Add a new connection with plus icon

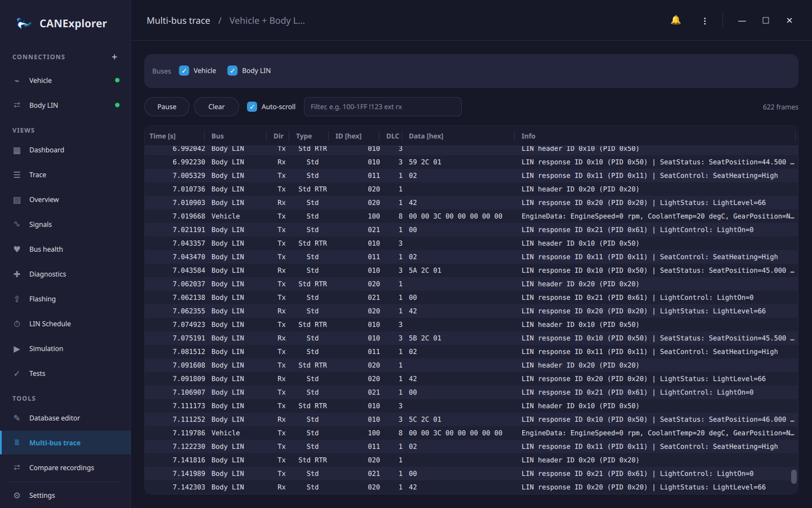(114, 57)
